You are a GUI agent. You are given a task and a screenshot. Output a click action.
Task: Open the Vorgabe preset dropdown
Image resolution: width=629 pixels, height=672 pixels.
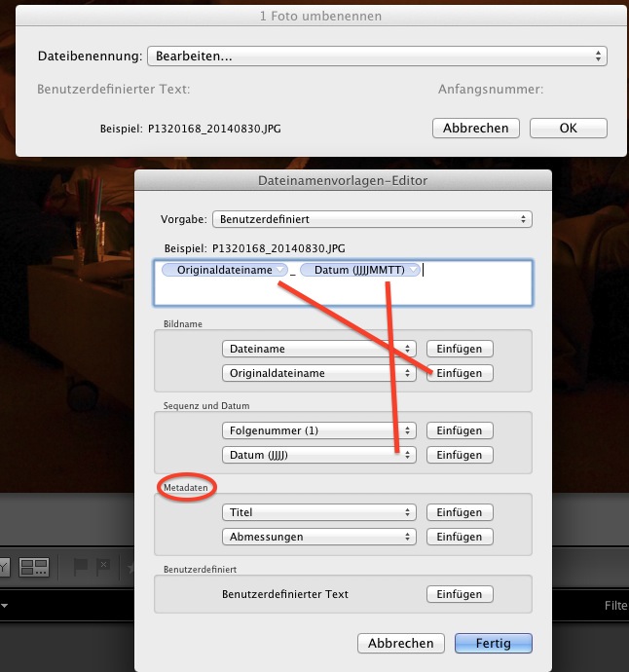(x=372, y=219)
